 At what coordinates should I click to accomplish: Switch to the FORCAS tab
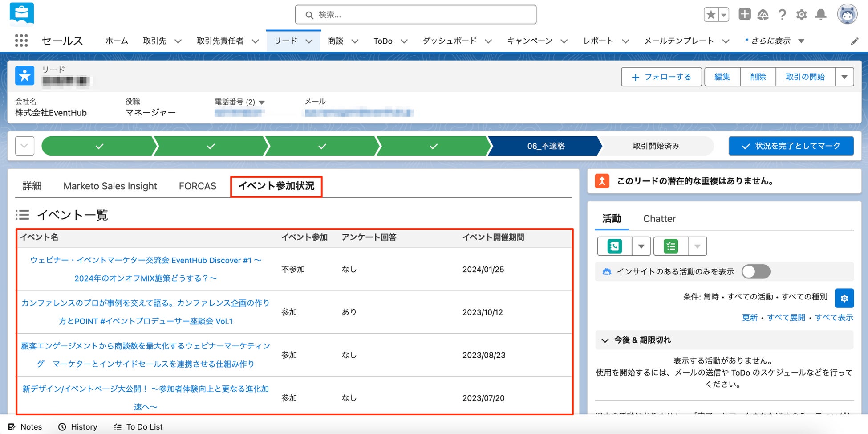198,186
